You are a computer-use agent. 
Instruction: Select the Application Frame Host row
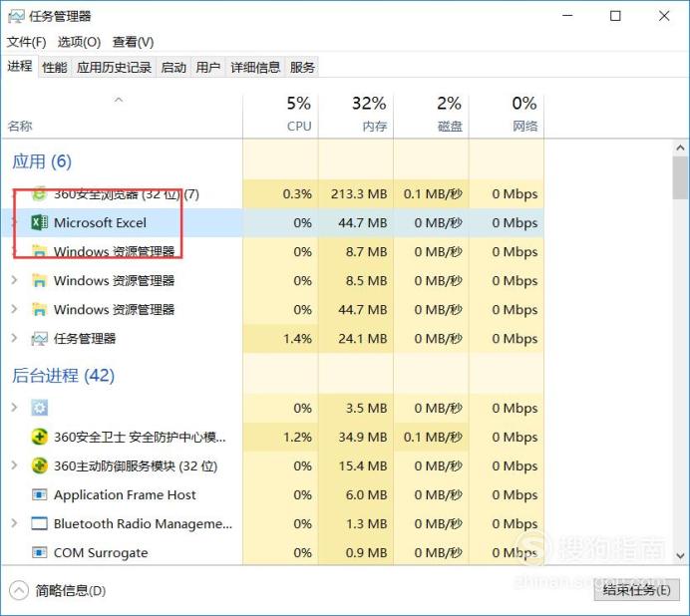pos(273,495)
